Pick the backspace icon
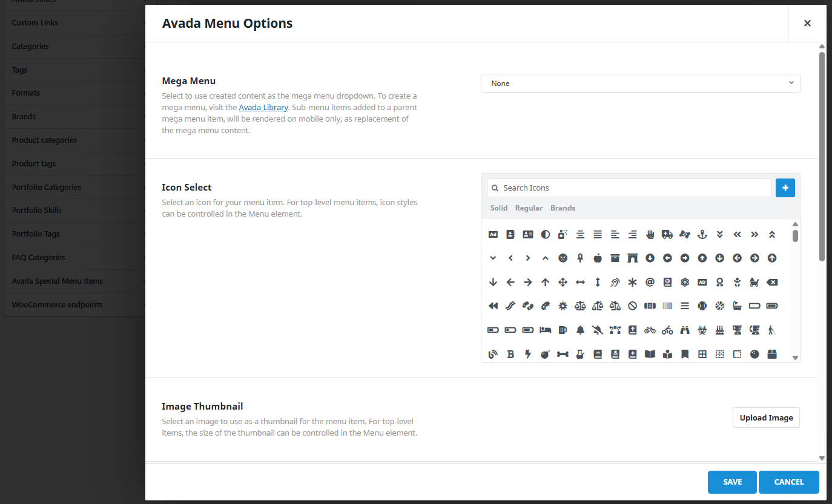The height and width of the screenshot is (504, 832). click(x=772, y=282)
